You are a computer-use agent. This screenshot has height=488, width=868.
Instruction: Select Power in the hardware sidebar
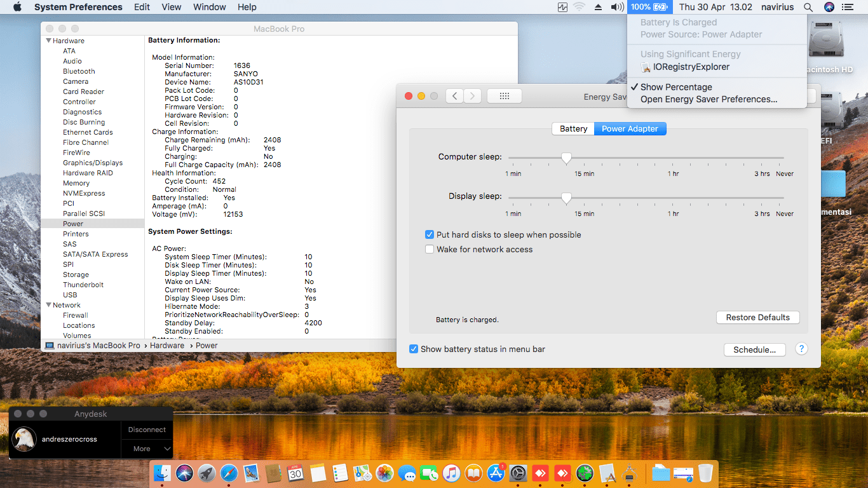(74, 223)
